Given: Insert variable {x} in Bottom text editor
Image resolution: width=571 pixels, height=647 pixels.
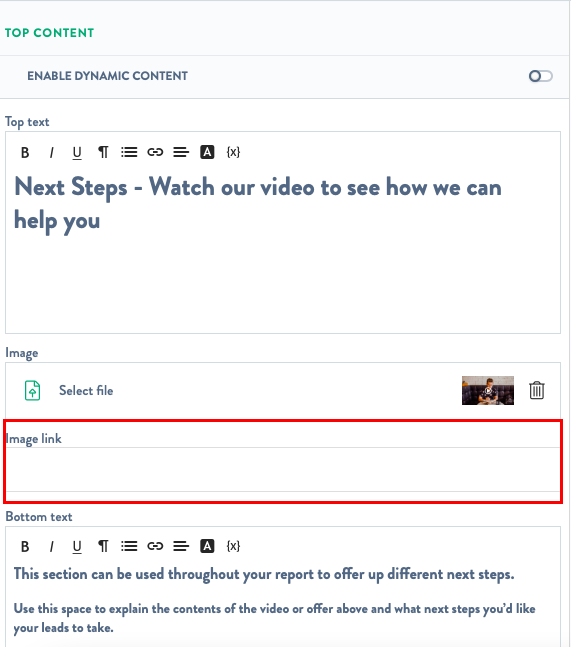Looking at the screenshot, I should [233, 546].
